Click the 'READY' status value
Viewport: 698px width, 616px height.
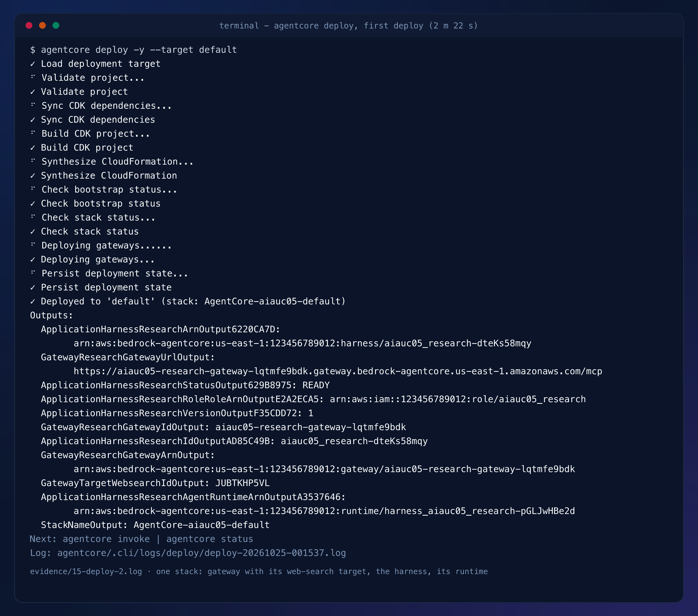(x=316, y=385)
